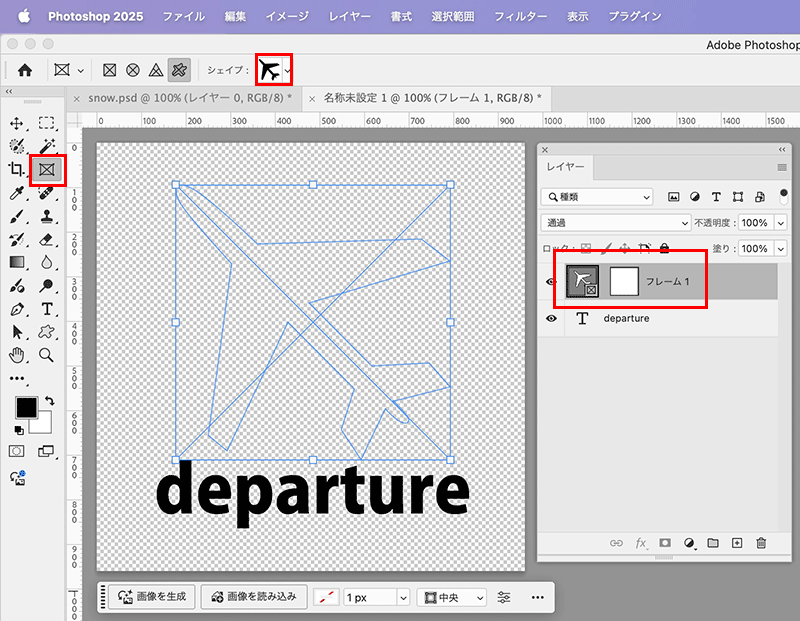The height and width of the screenshot is (621, 800).
Task: Choose the elliptical frame shape option
Action: pos(133,70)
